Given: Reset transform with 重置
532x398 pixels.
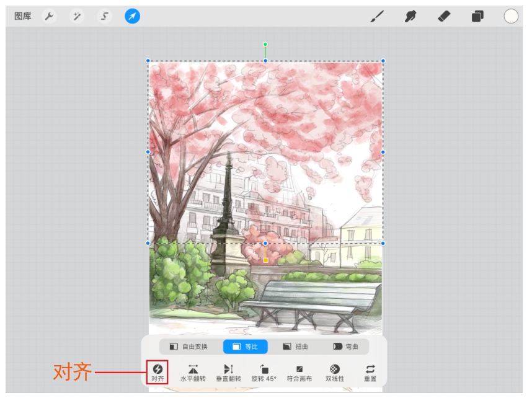Looking at the screenshot, I should point(370,373).
